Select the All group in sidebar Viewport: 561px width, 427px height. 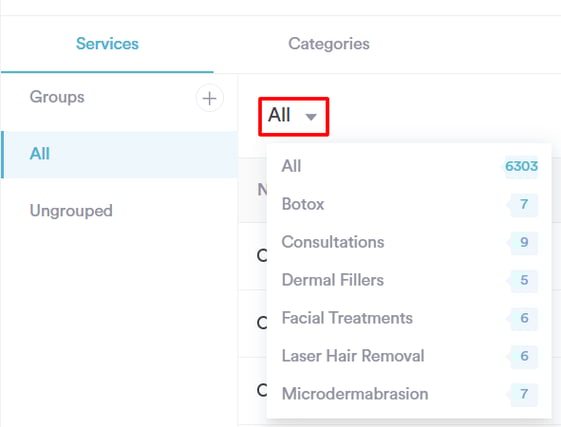point(119,154)
